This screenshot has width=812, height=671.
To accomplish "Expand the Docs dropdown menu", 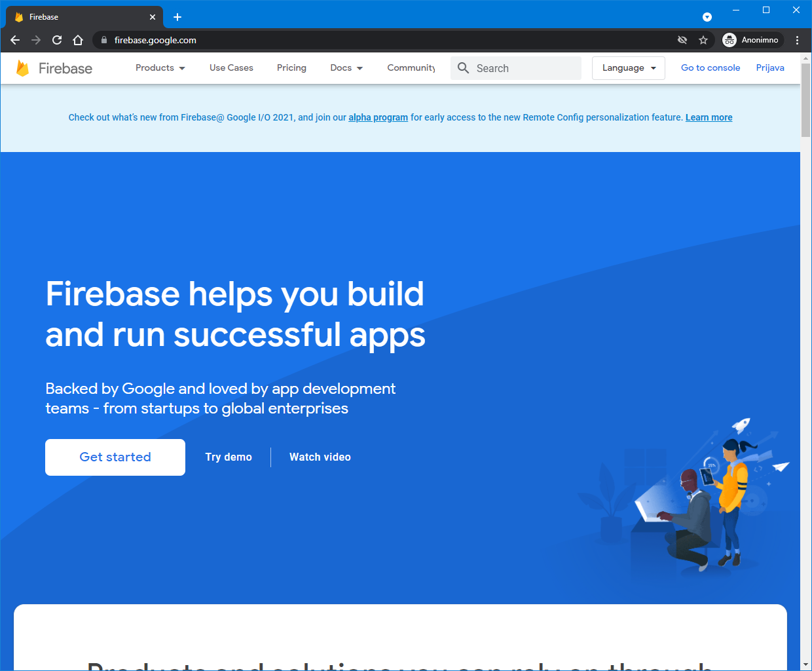I will click(346, 68).
